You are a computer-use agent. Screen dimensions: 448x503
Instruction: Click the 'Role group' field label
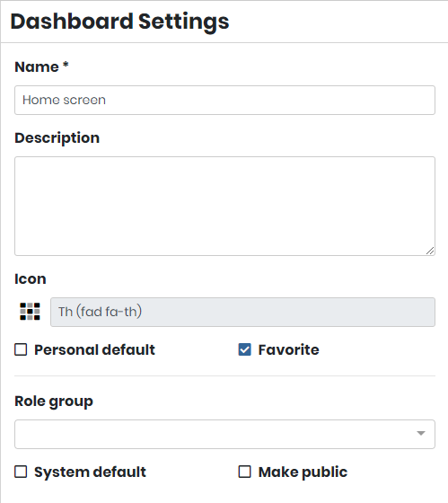54,402
